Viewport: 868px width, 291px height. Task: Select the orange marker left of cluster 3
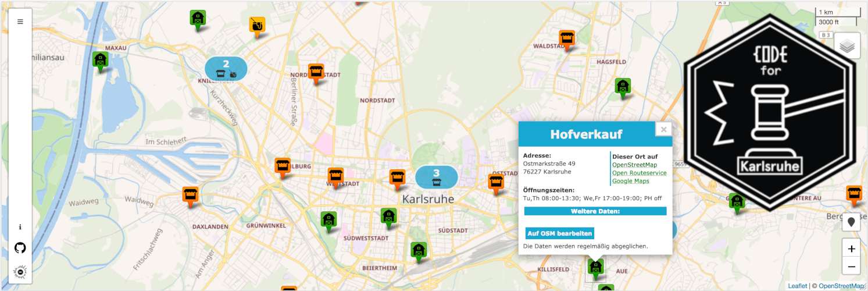[397, 180]
